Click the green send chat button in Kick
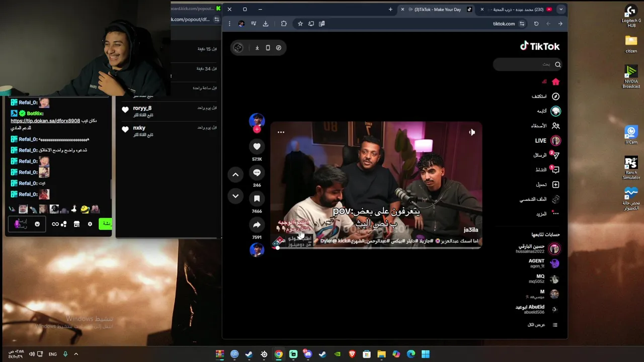This screenshot has height=362, width=644. pyautogui.click(x=105, y=224)
